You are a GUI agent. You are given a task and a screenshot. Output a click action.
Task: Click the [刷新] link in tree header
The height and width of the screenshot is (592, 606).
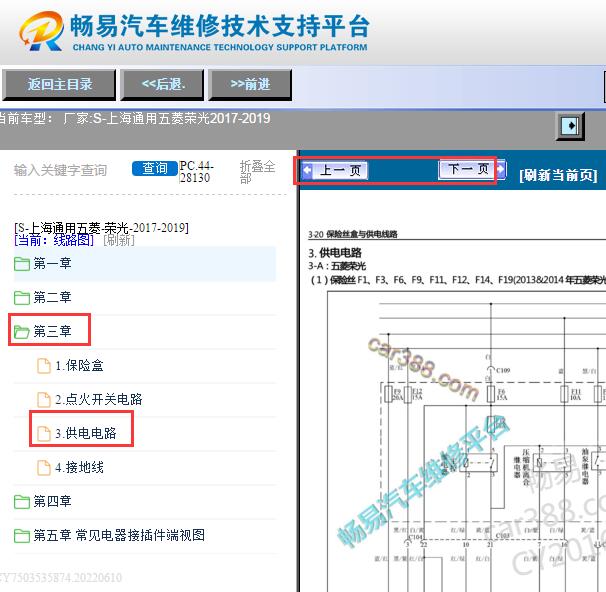[x=119, y=240]
